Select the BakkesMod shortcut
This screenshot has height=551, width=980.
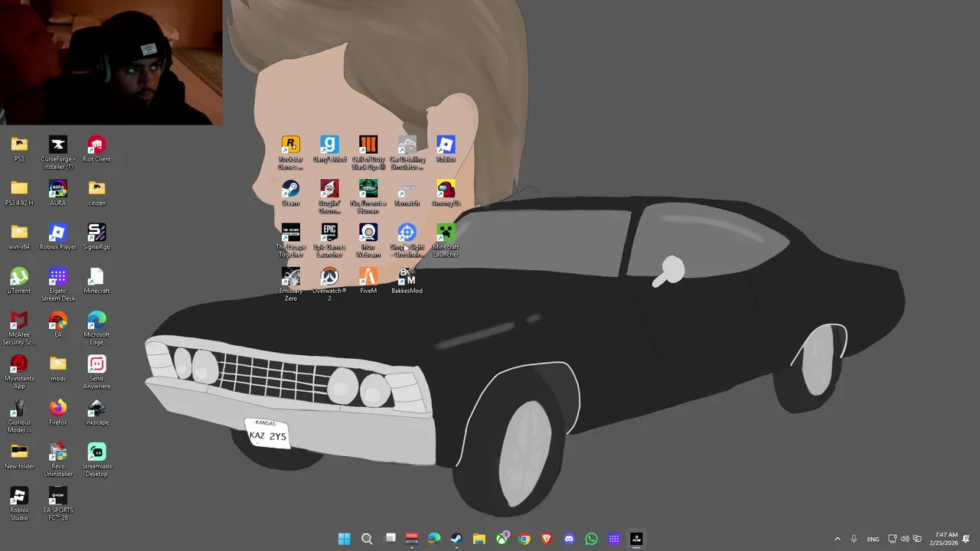click(x=407, y=280)
